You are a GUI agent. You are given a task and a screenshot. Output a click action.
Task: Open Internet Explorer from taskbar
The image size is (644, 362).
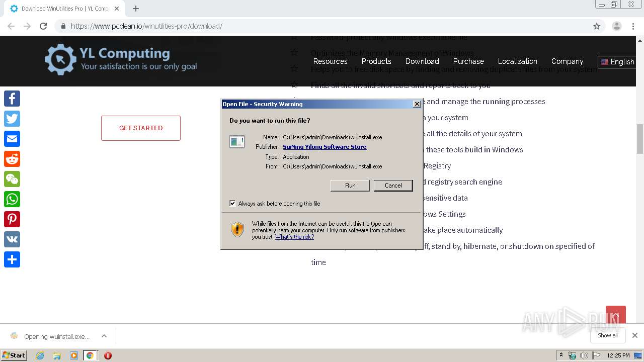click(x=40, y=355)
